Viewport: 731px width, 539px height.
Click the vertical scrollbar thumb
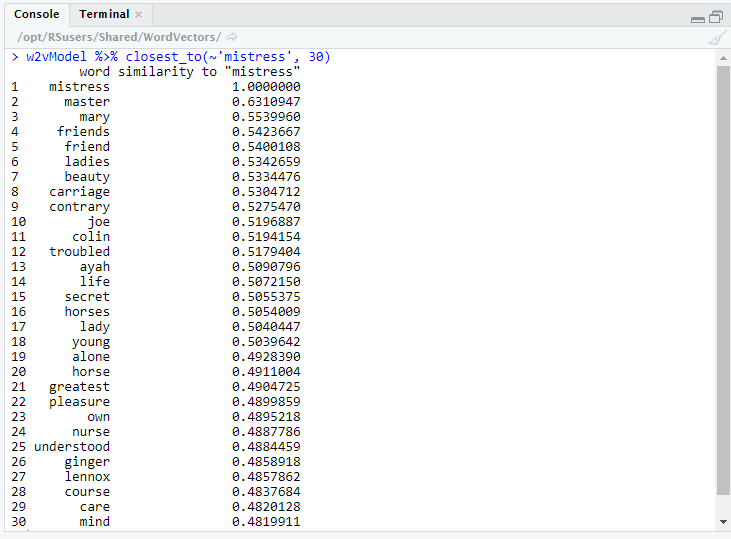point(723,280)
